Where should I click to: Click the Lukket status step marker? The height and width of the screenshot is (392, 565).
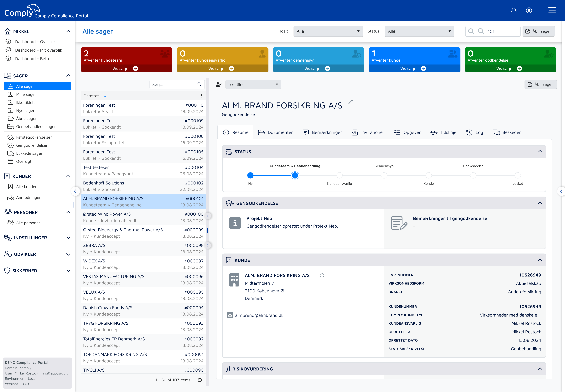[518, 175]
